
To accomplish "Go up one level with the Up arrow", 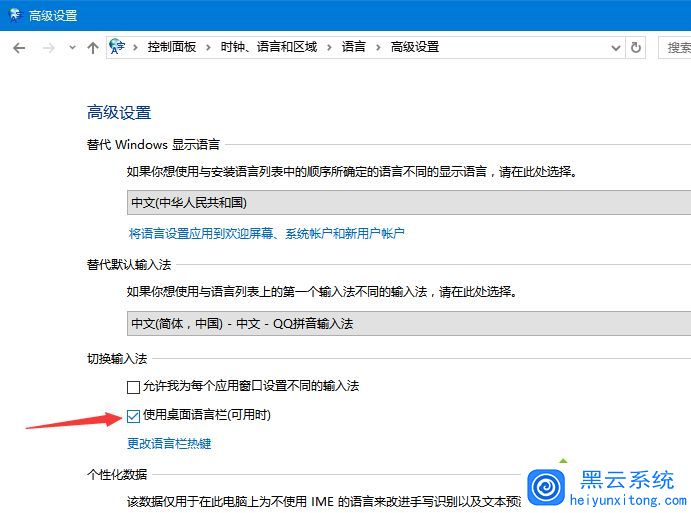I will coord(93,47).
